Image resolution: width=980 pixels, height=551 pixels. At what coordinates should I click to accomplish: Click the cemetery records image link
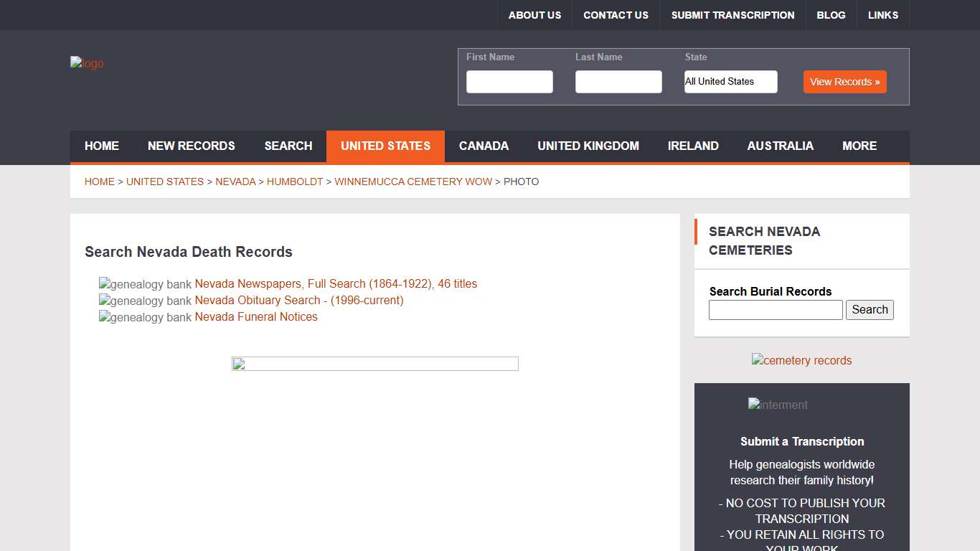(801, 360)
